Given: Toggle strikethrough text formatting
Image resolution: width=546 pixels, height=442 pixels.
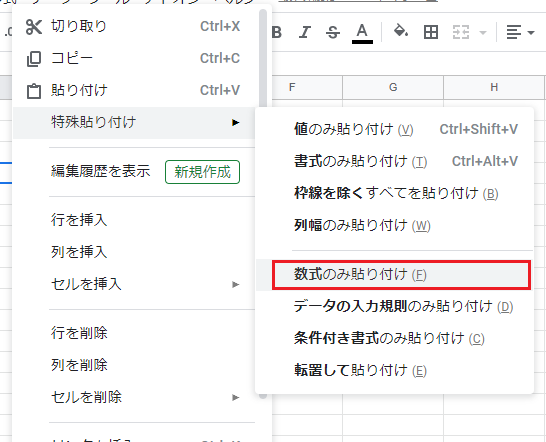Looking at the screenshot, I should tap(333, 33).
